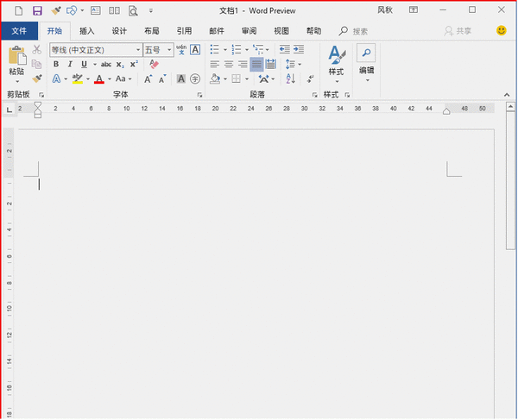Click the Save icon in quick access toolbar
This screenshot has height=420, width=518.
point(37,11)
